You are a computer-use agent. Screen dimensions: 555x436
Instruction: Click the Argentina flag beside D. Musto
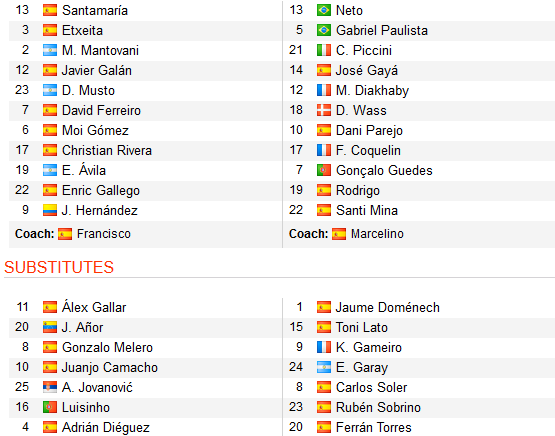tap(50, 90)
